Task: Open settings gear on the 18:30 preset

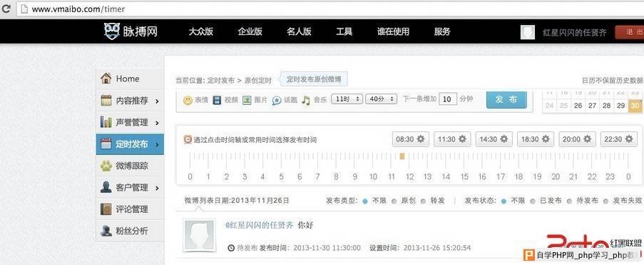Action: click(546, 139)
